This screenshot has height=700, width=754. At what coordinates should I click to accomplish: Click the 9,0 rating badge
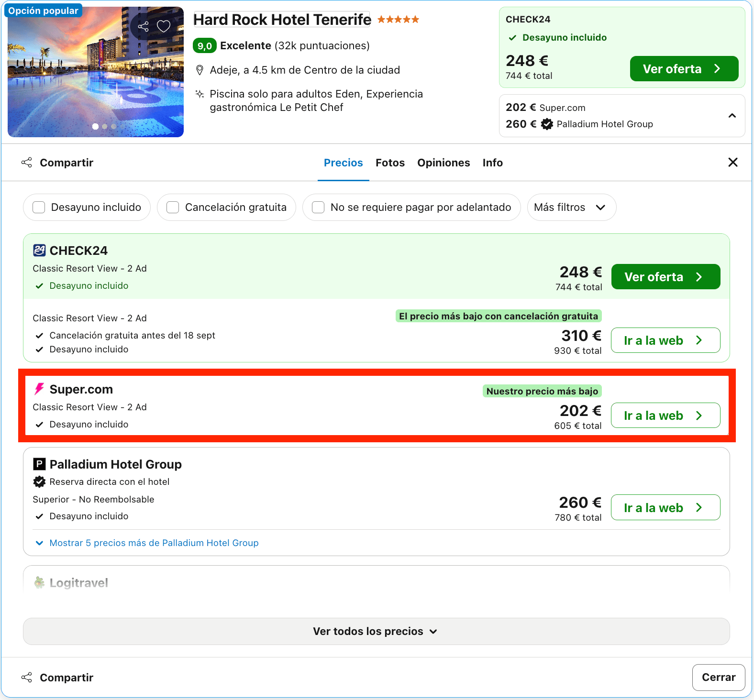(205, 46)
